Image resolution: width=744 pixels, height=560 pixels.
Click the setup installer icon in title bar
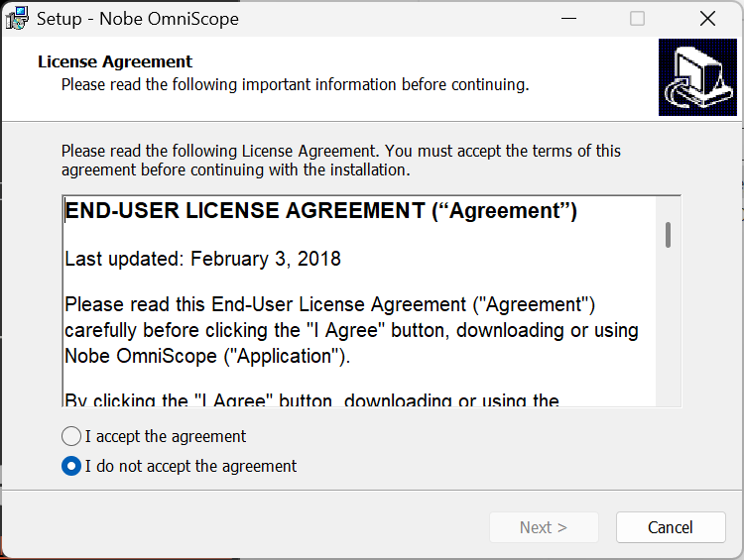click(x=17, y=19)
